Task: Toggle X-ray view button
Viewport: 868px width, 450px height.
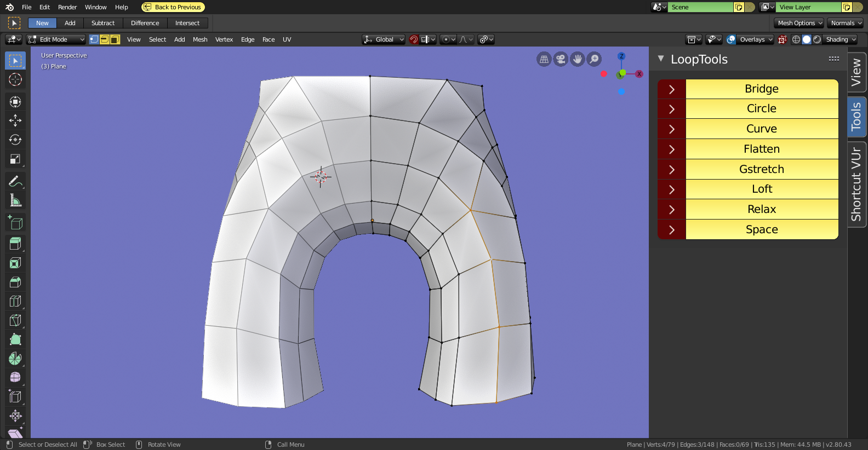Action: (x=783, y=39)
